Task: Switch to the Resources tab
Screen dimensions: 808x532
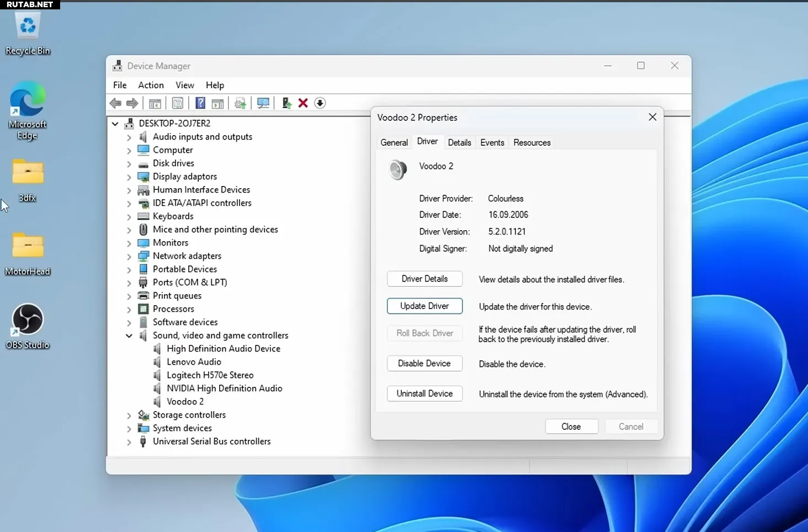Action: pyautogui.click(x=531, y=142)
